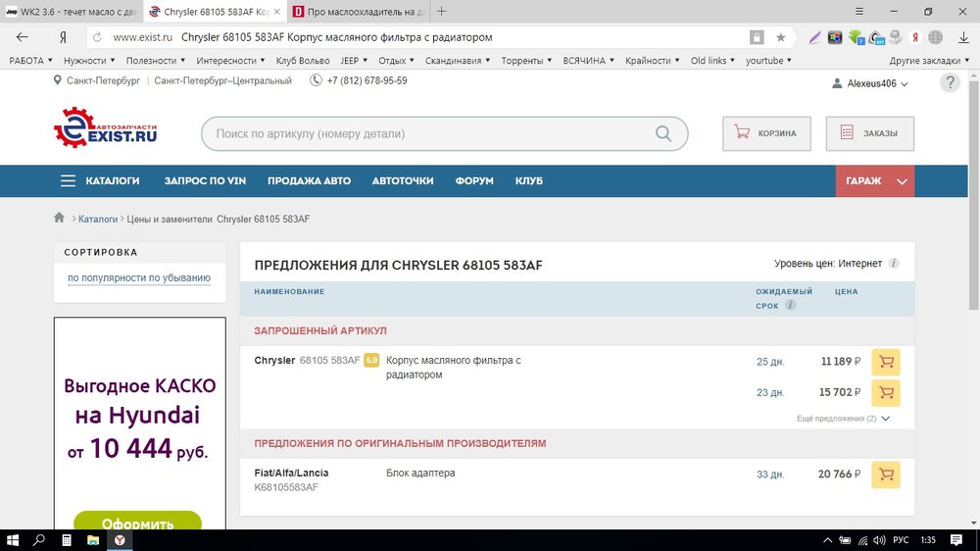Viewport: 980px width, 551px height.
Task: Click the green download arrow extension icon
Action: pyautogui.click(x=856, y=37)
